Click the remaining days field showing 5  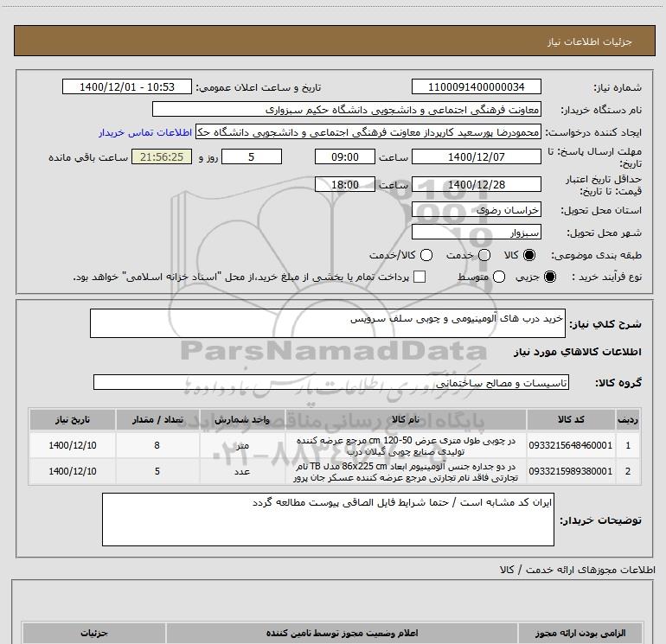(252, 157)
